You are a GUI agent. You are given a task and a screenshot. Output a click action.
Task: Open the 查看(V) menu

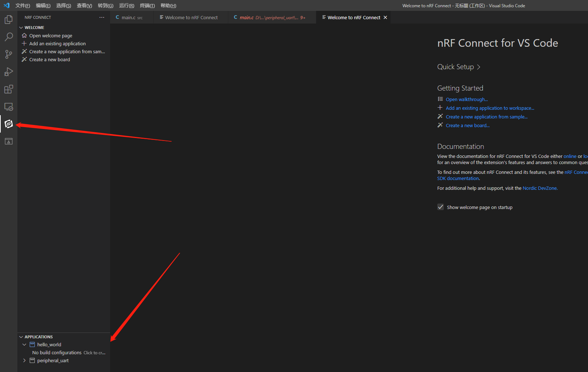[84, 5]
